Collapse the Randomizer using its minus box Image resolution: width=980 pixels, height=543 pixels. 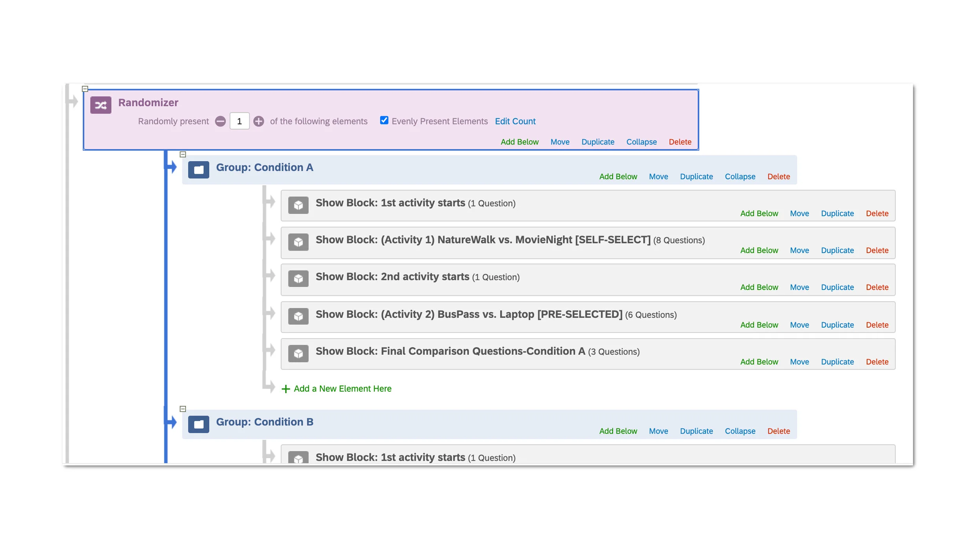tap(85, 89)
